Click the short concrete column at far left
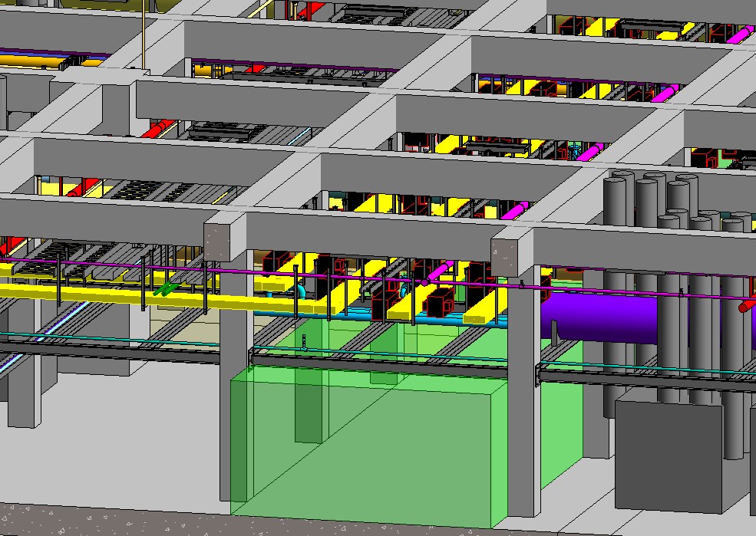Image resolution: width=756 pixels, height=536 pixels. tap(23, 399)
